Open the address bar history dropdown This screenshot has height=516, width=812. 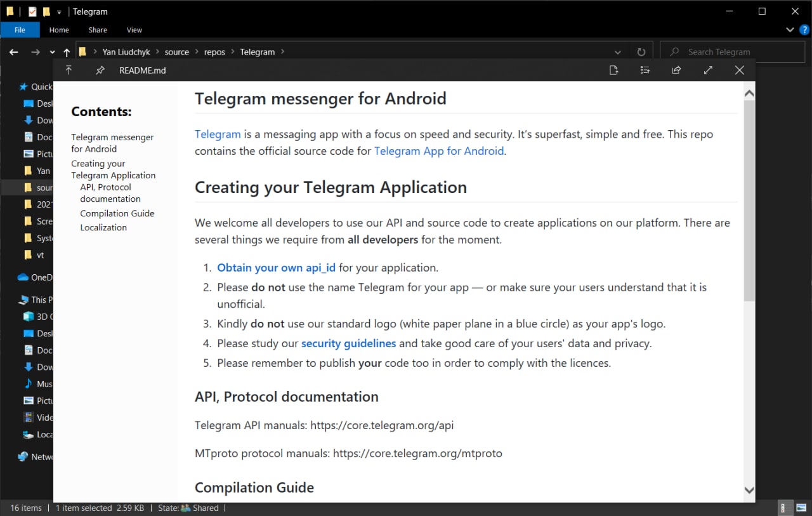click(618, 52)
